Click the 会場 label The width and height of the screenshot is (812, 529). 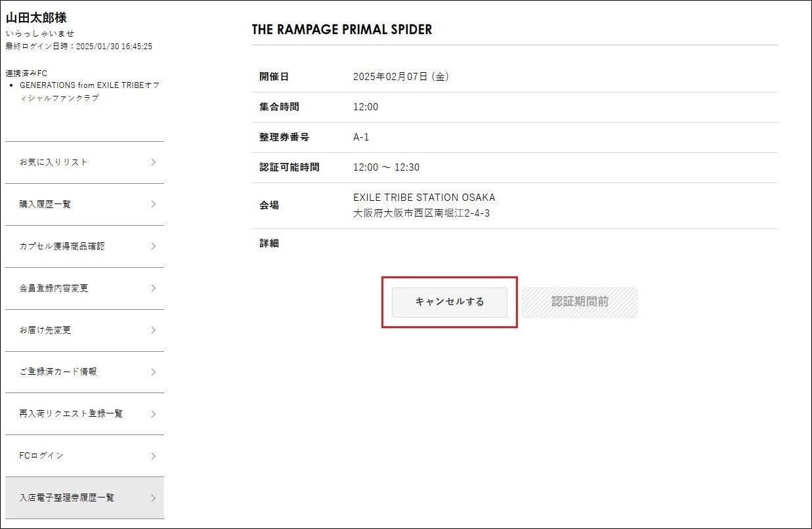click(269, 205)
